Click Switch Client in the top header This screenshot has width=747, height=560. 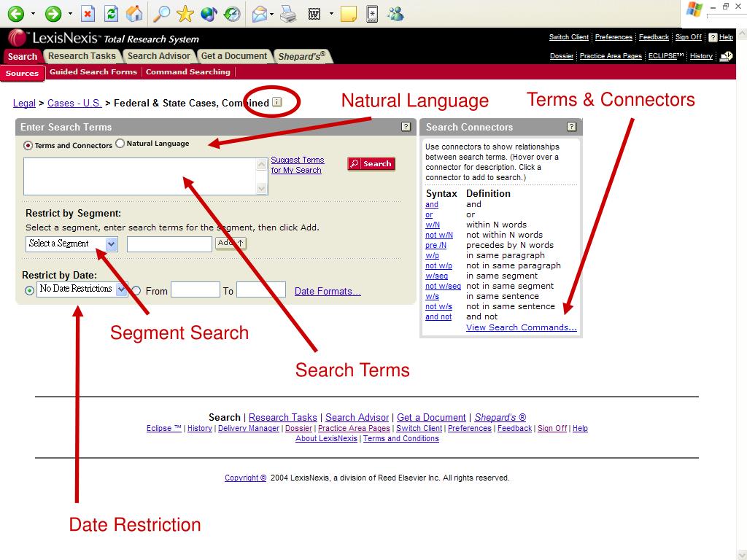[569, 37]
